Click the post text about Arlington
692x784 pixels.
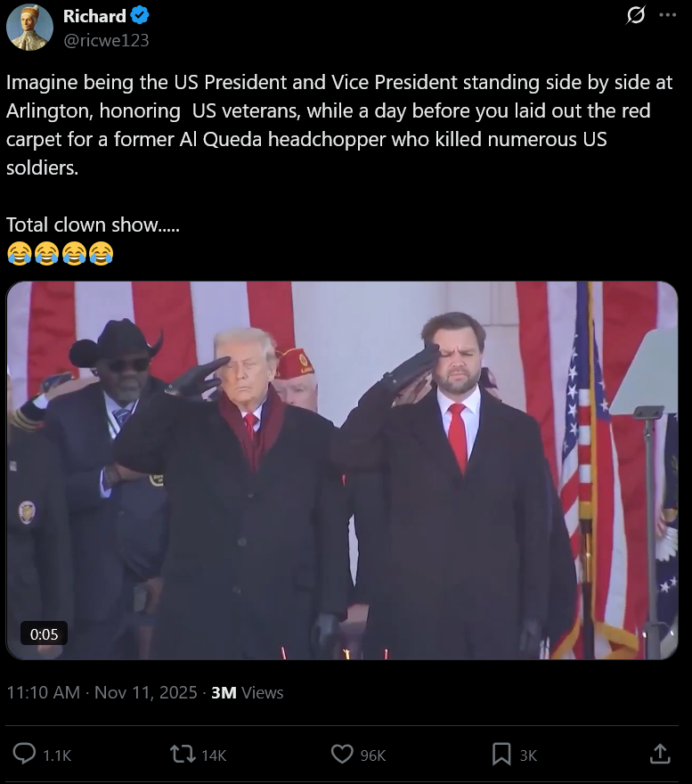(x=340, y=125)
